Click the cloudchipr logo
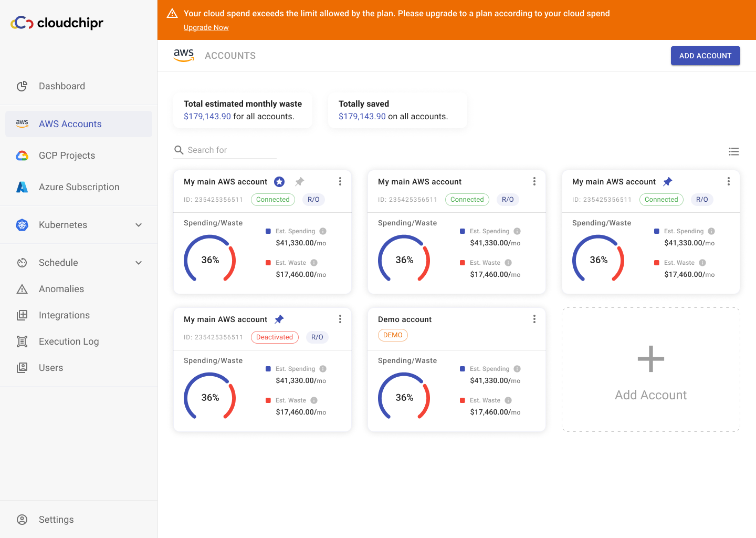756x538 pixels. click(57, 23)
